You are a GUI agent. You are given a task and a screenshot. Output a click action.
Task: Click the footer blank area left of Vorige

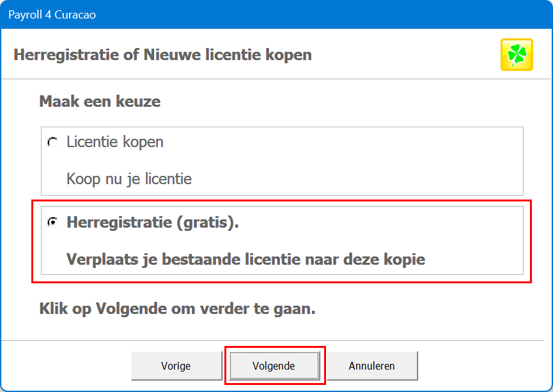(x=64, y=366)
